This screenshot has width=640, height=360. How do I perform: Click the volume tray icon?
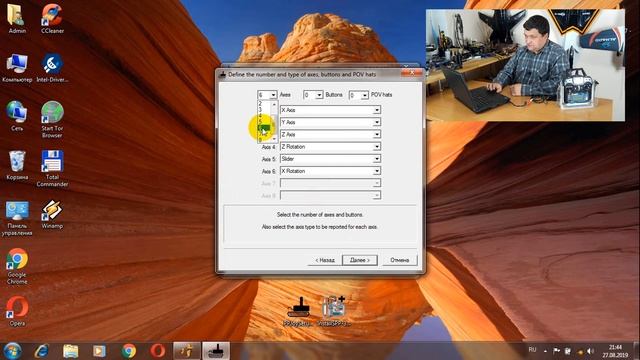click(590, 351)
